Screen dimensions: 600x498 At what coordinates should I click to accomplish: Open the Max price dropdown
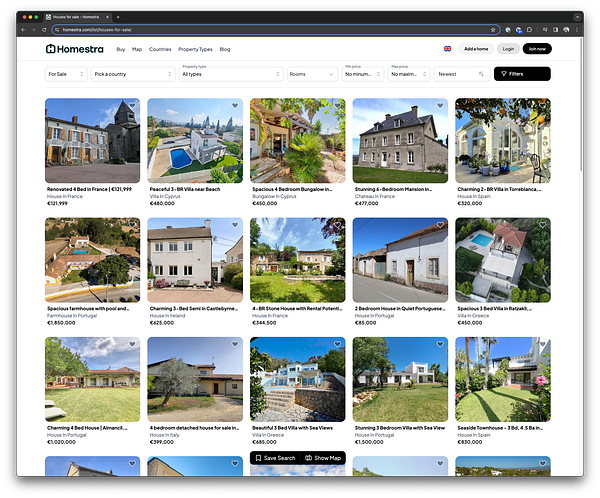pyautogui.click(x=409, y=74)
